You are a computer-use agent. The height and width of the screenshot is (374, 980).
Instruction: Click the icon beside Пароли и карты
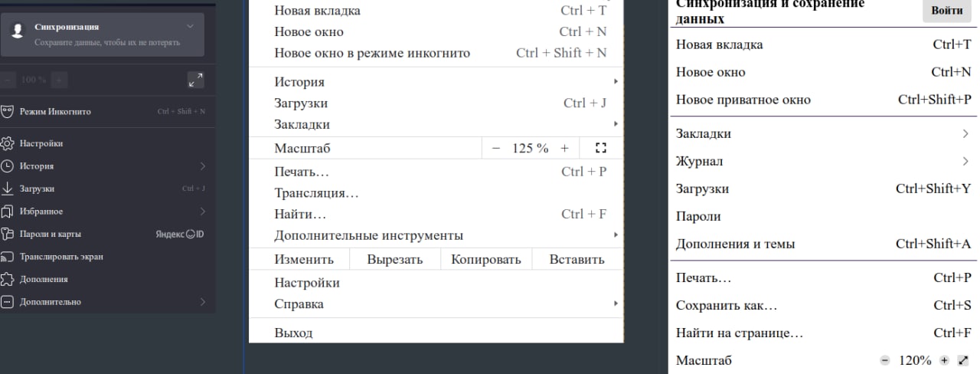click(8, 234)
